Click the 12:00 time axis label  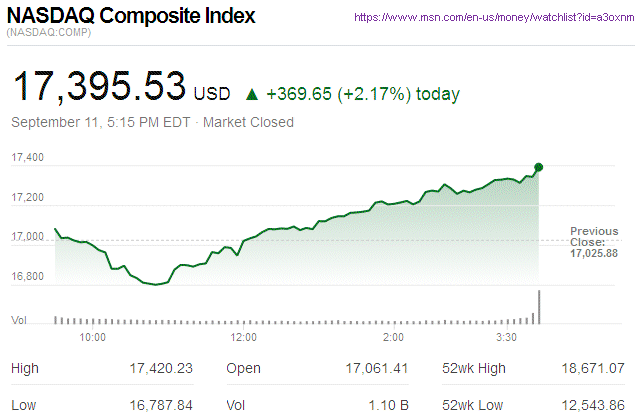(244, 337)
